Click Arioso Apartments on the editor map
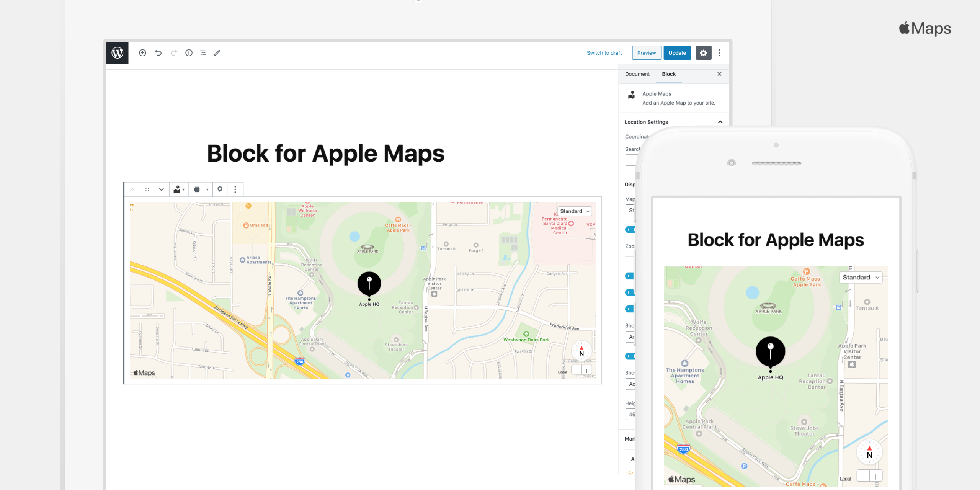This screenshot has height=490, width=980. (255, 260)
